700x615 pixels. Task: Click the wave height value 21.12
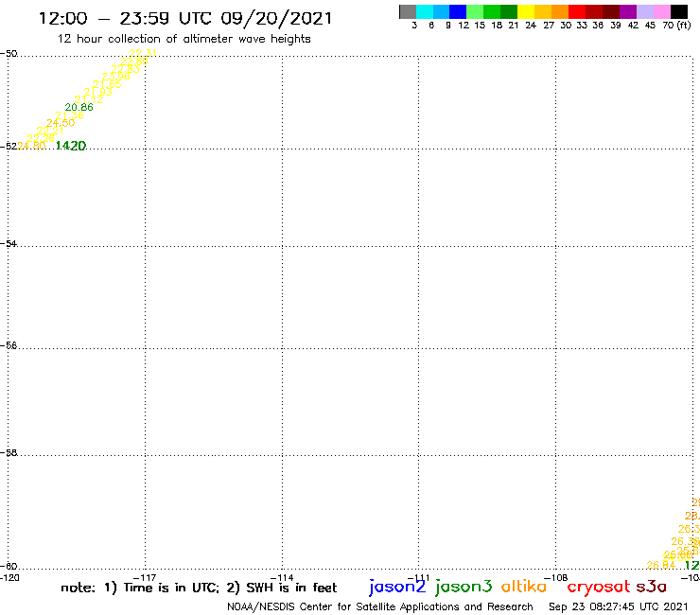[x=88, y=99]
